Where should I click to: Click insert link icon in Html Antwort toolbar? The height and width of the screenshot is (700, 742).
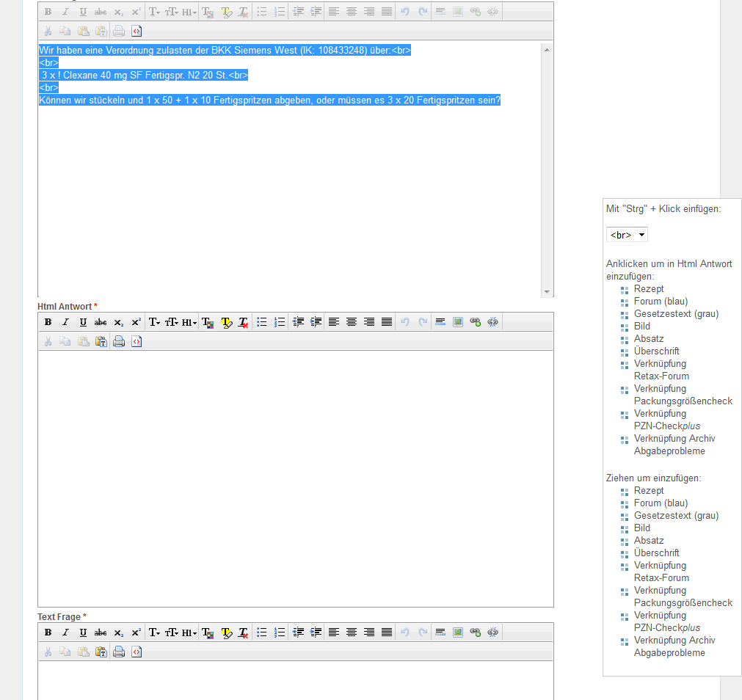(x=475, y=322)
